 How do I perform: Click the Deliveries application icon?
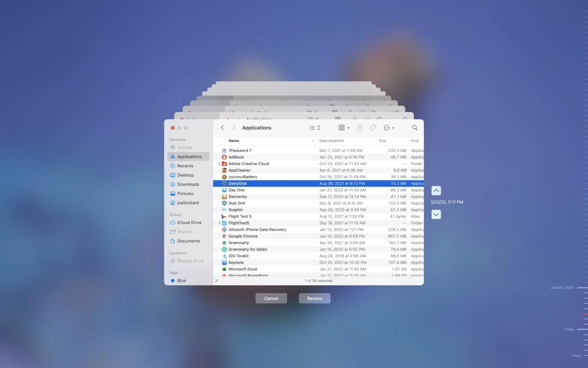point(224,196)
